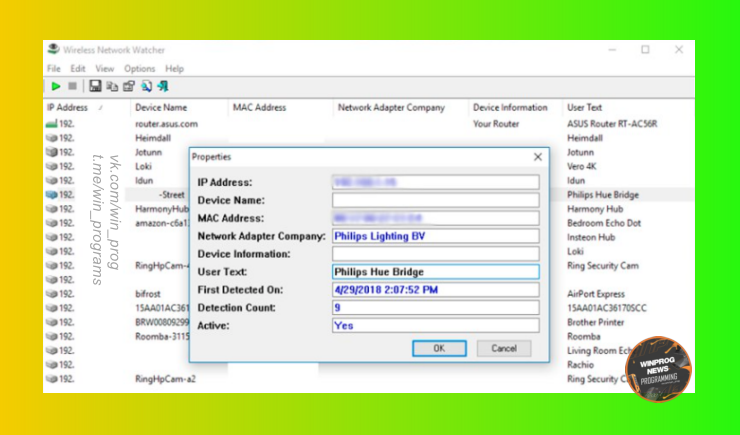
Task: Cancel the Properties dialog
Action: [504, 348]
